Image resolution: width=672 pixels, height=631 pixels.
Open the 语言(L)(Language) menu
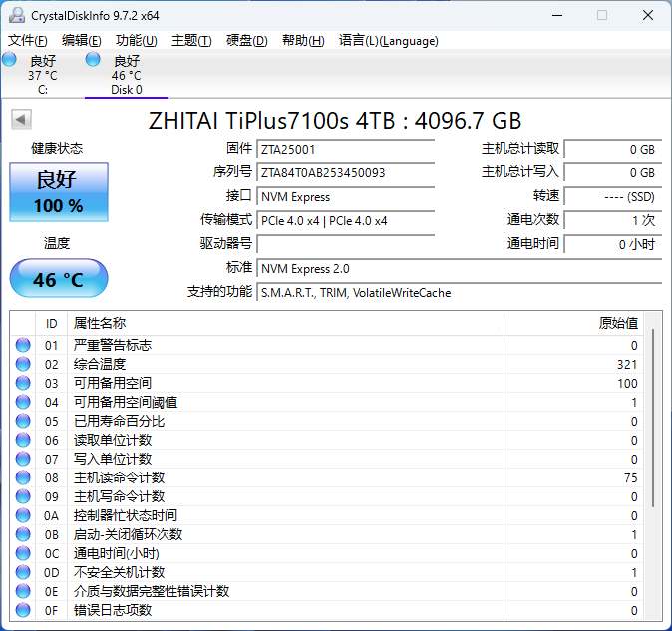pos(388,41)
